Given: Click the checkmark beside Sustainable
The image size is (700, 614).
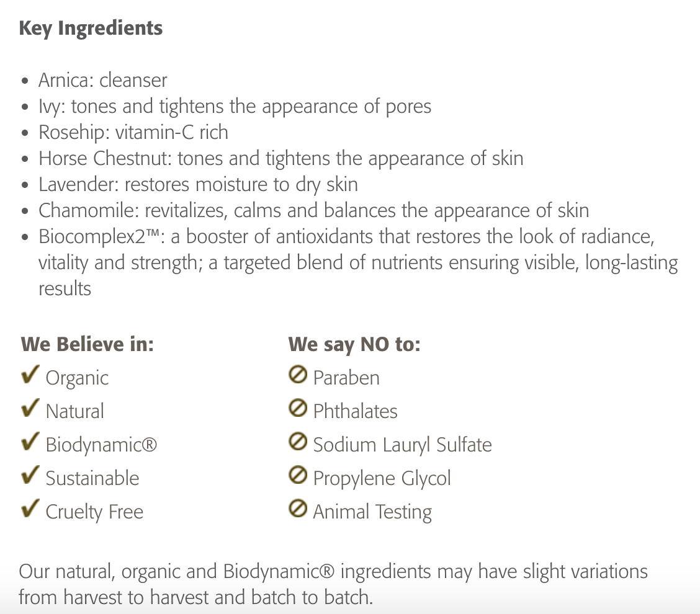Looking at the screenshot, I should click(30, 476).
